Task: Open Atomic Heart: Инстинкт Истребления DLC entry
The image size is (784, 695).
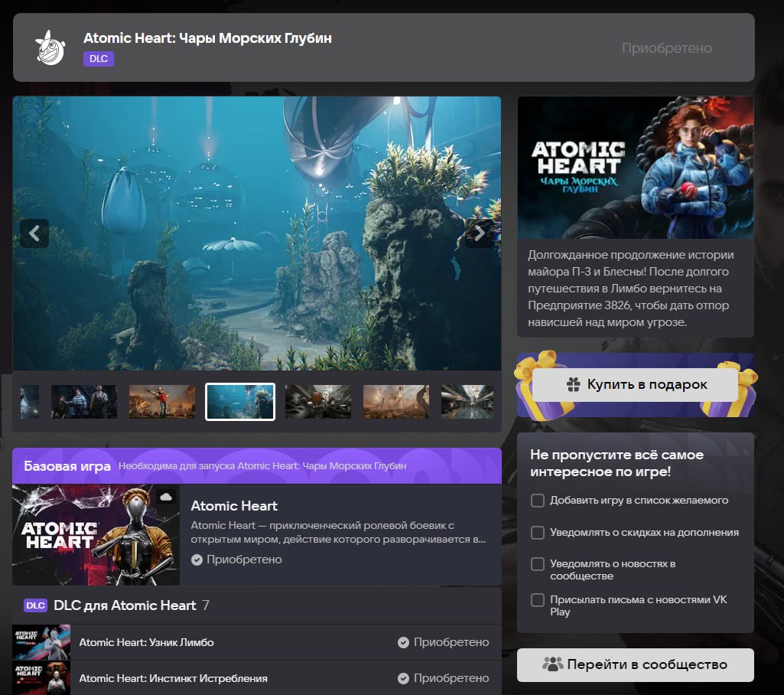Action: coord(174,678)
